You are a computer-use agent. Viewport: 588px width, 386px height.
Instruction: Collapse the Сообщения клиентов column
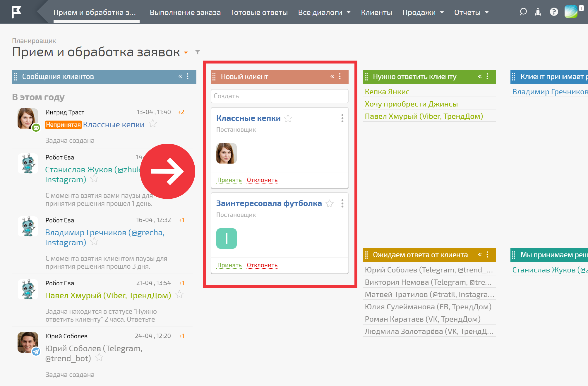pyautogui.click(x=180, y=76)
